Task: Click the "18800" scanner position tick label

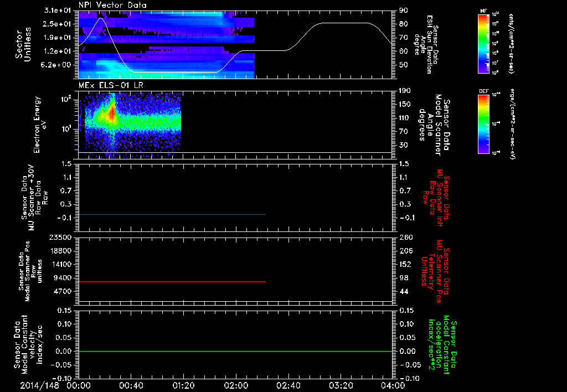Action: [60, 251]
